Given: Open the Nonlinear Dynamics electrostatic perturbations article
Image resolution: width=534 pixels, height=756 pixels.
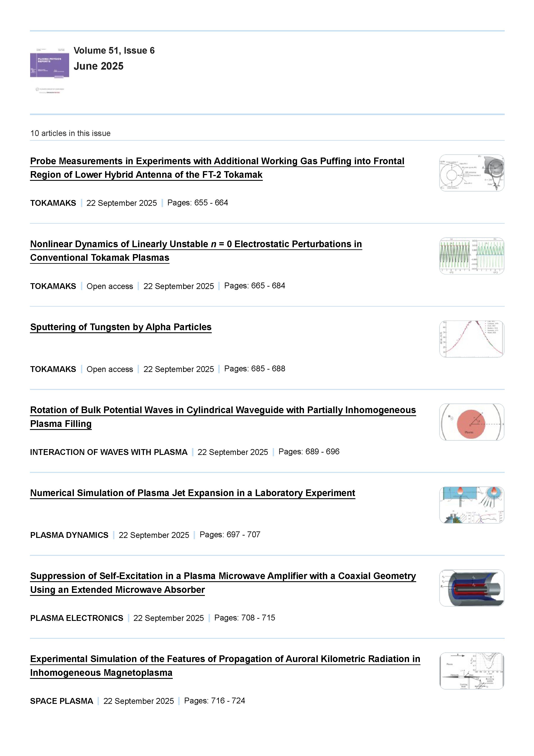Looking at the screenshot, I should 196,244.
